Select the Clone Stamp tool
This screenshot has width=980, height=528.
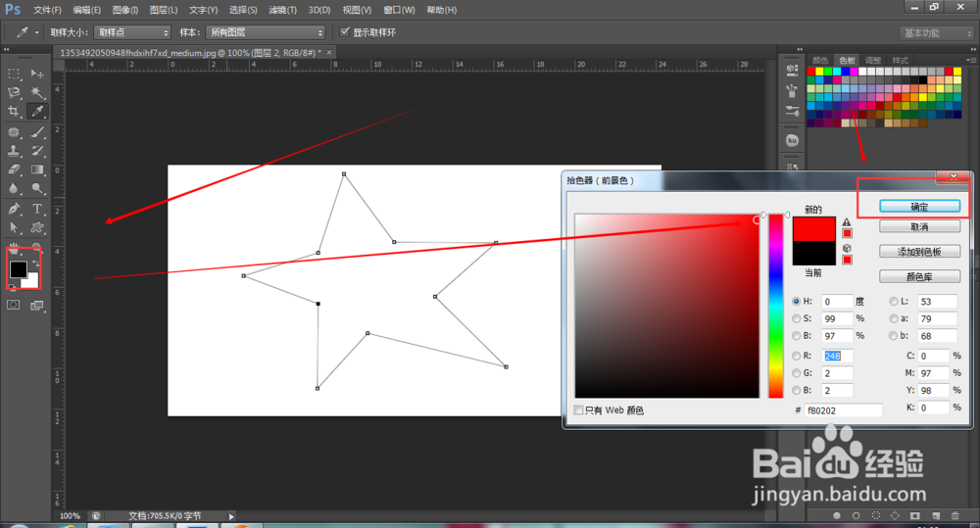point(13,151)
